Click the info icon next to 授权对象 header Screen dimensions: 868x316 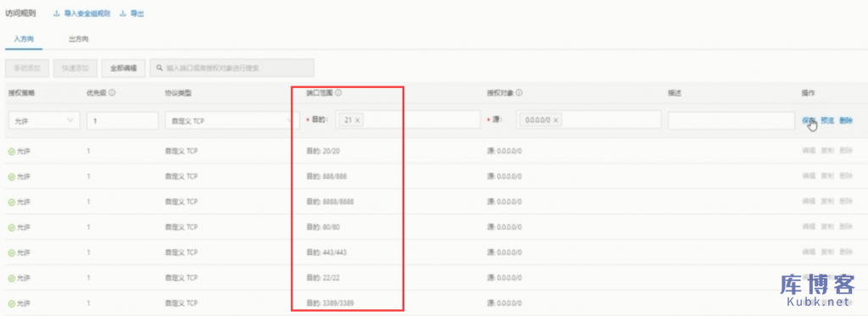[x=520, y=93]
